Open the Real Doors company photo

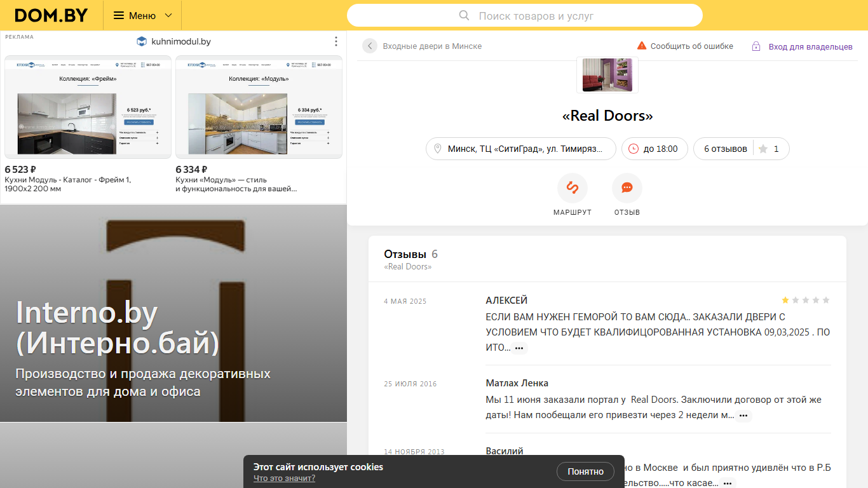pyautogui.click(x=607, y=75)
